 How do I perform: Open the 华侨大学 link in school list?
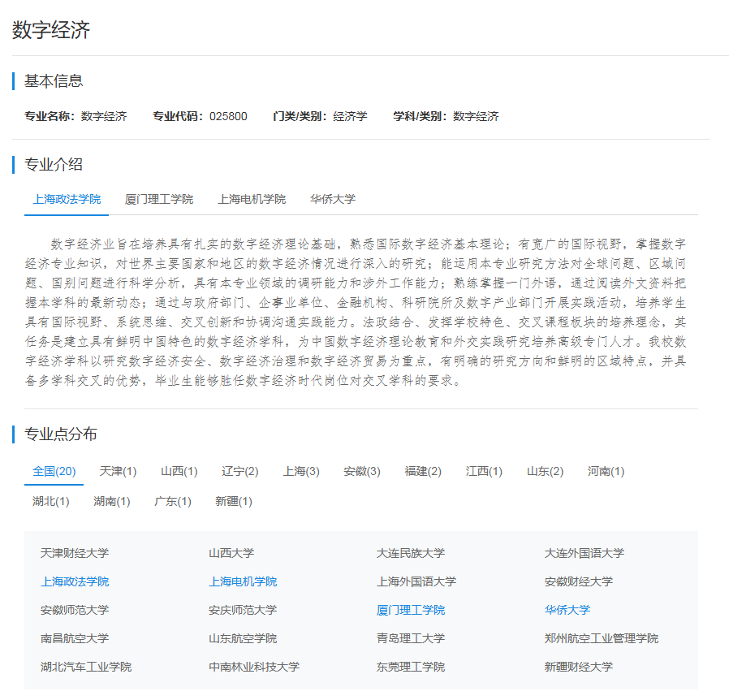[567, 610]
